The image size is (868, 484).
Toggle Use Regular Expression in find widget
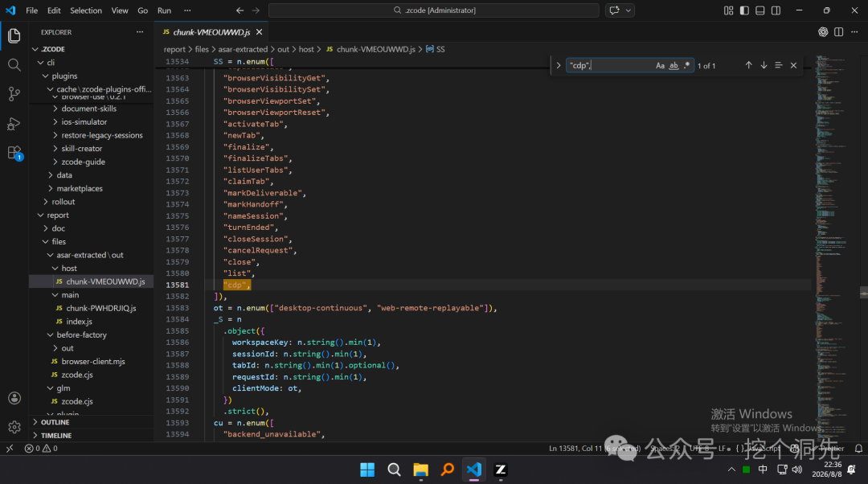coord(687,65)
